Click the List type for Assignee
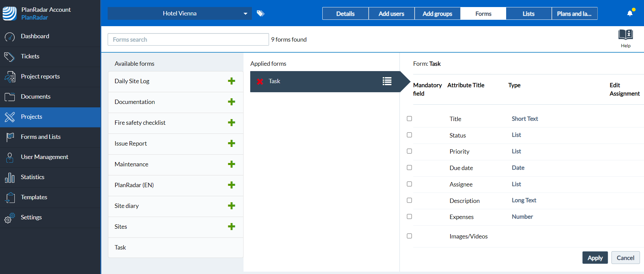 tap(516, 184)
